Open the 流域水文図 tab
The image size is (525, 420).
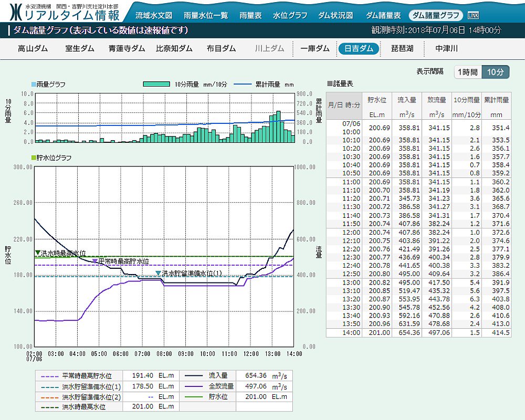pyautogui.click(x=154, y=15)
